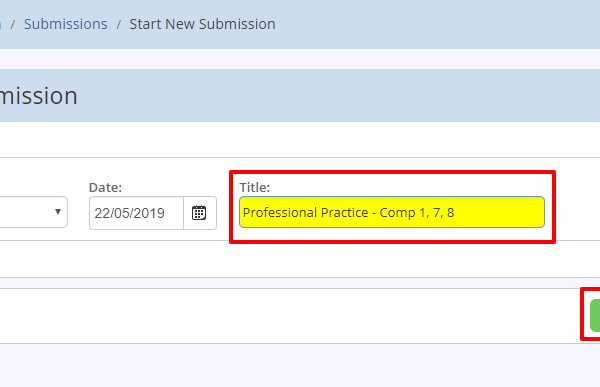Viewport: 600px width, 387px height.
Task: Click the Title: field label
Action: click(x=254, y=187)
